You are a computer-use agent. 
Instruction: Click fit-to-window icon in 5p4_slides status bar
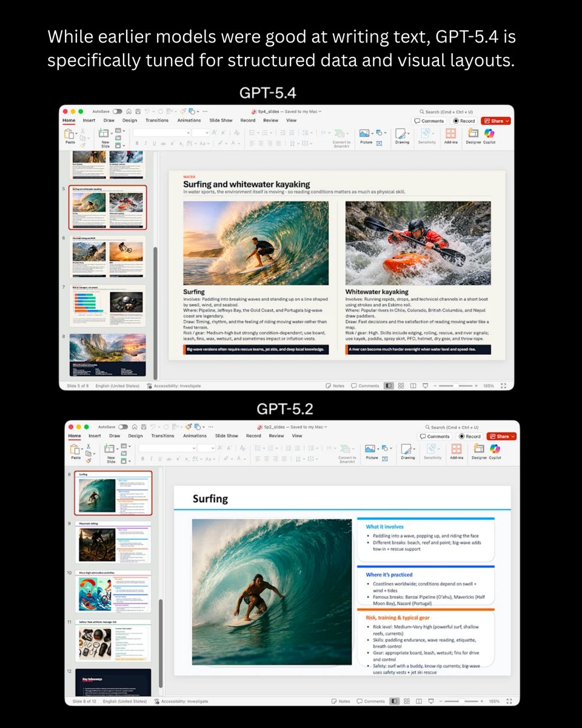[504, 386]
